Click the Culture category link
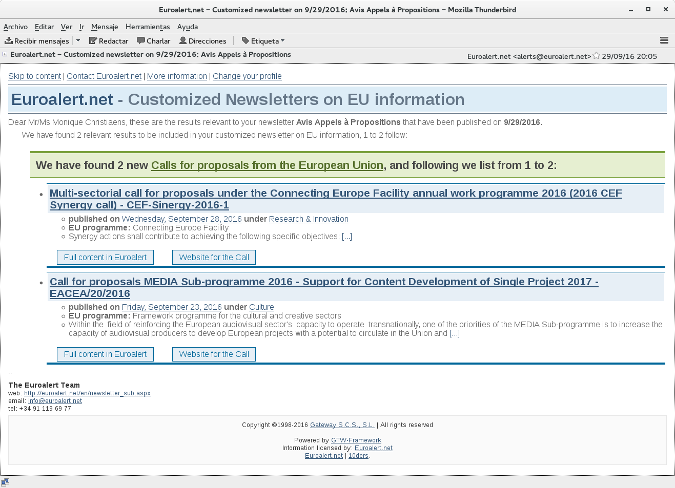Image resolution: width=675 pixels, height=488 pixels. pyautogui.click(x=261, y=307)
